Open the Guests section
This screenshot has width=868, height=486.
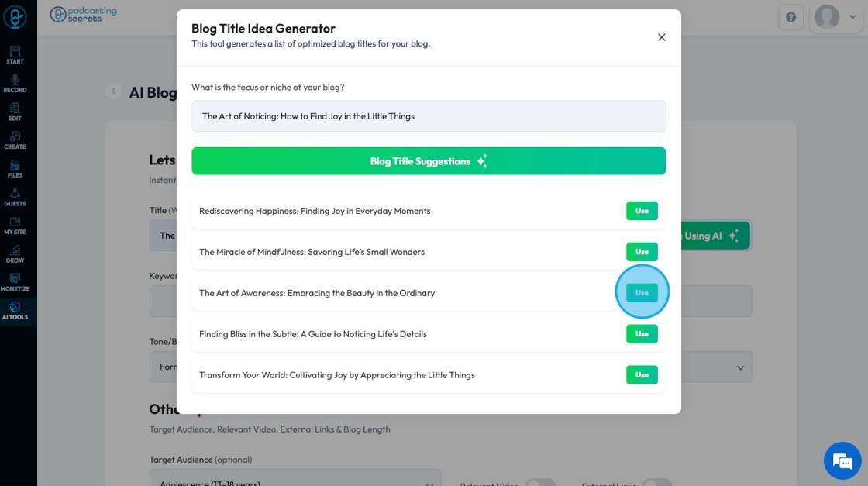point(15,197)
